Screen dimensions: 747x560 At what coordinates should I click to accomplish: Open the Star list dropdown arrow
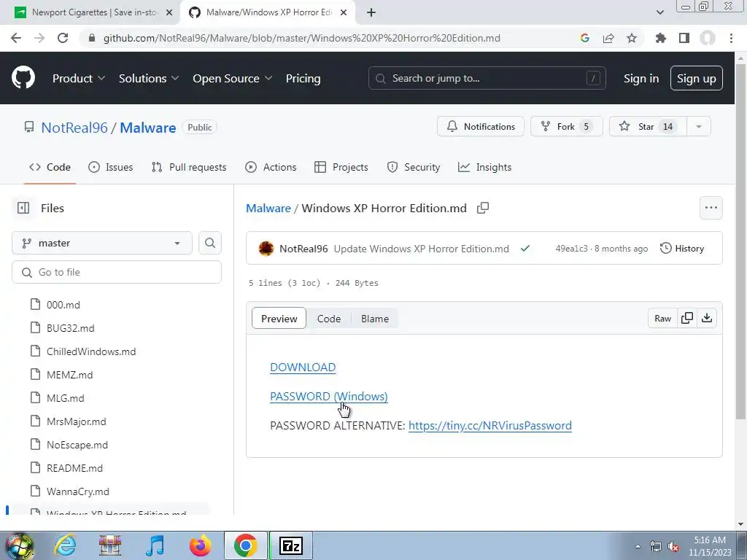pyautogui.click(x=698, y=126)
